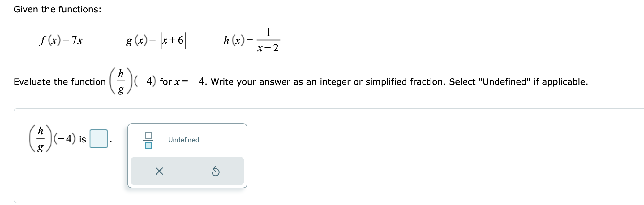
Task: Expand the math keypad panel
Action: pyautogui.click(x=187, y=155)
